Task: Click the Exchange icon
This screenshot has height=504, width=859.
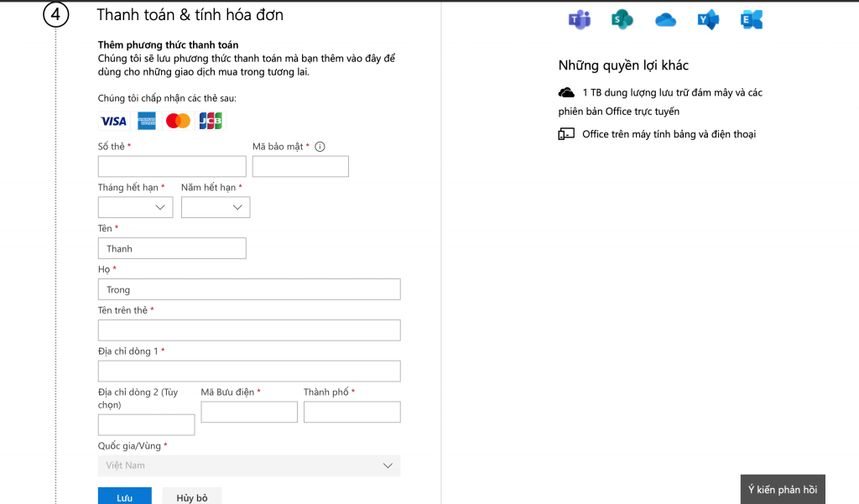Action: tap(751, 20)
